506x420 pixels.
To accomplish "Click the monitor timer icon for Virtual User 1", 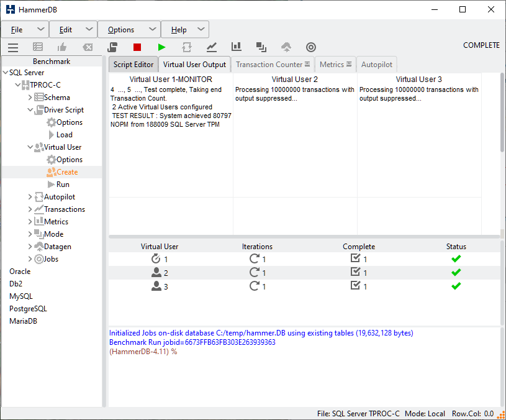I will 156,258.
